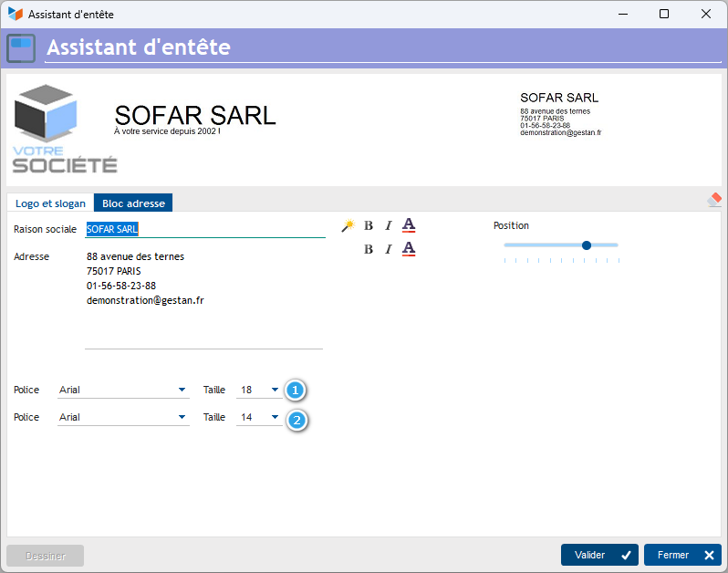Toggle italic for the Raison sociale text
This screenshot has width=728, height=573.
pos(388,225)
